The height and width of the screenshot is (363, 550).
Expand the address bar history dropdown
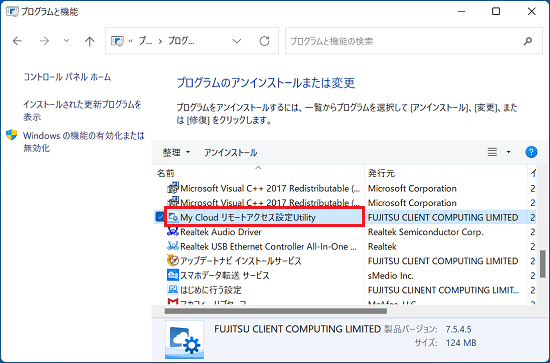pos(237,41)
